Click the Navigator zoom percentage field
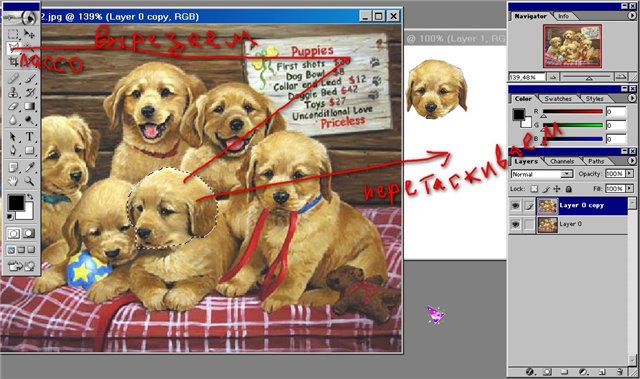This screenshot has width=640, height=379. click(x=527, y=77)
